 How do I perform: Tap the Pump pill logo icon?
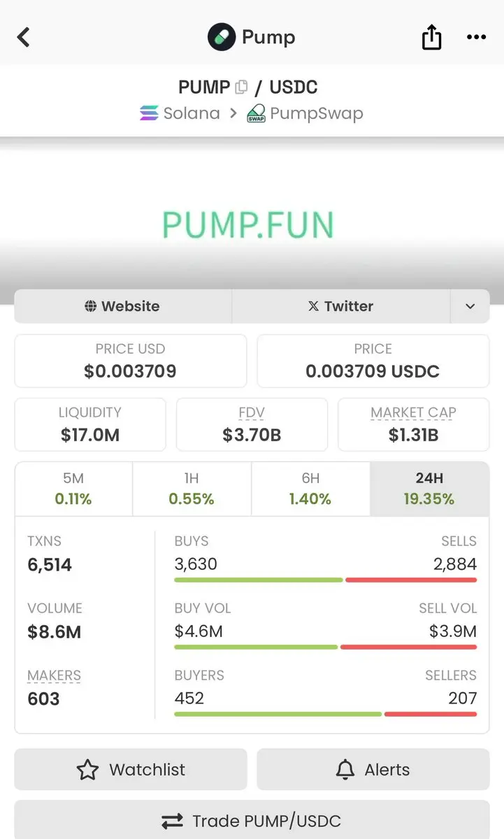point(222,37)
